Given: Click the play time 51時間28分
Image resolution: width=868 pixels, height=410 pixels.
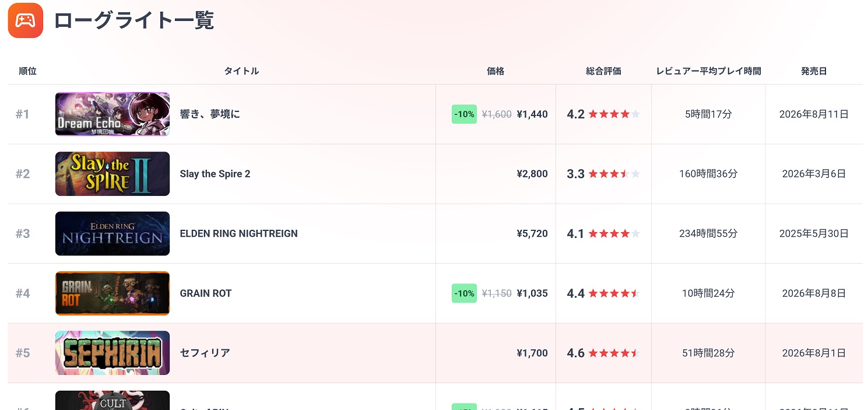Looking at the screenshot, I should tap(708, 353).
